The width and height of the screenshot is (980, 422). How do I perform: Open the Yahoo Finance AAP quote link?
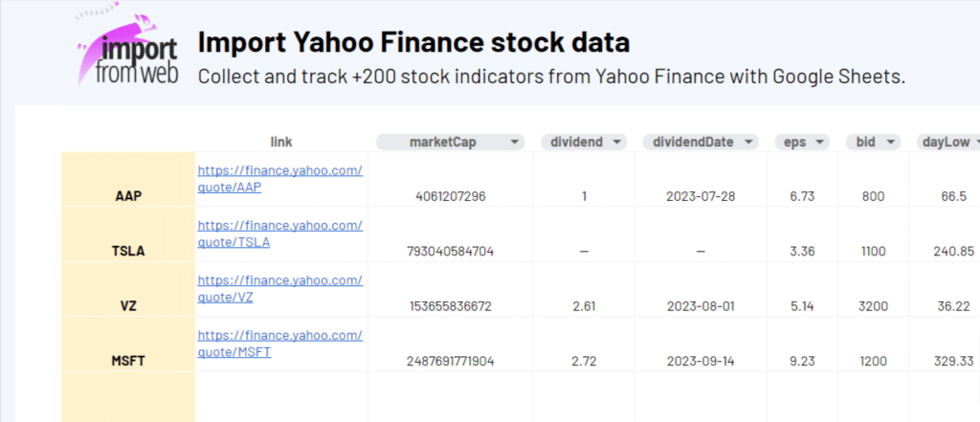(279, 179)
